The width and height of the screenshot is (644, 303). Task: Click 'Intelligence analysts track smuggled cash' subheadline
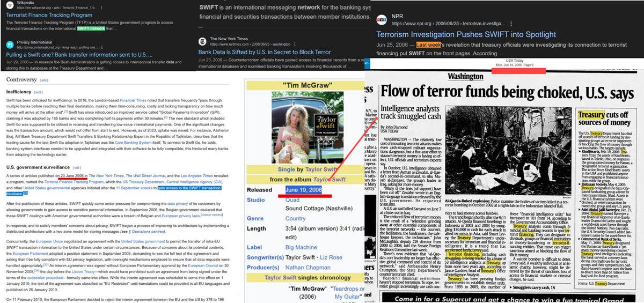tap(411, 112)
